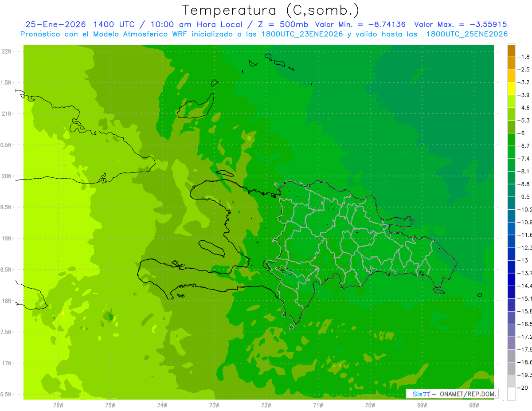
Task: Click the '-2.5' color scale value
Action: coord(524,70)
